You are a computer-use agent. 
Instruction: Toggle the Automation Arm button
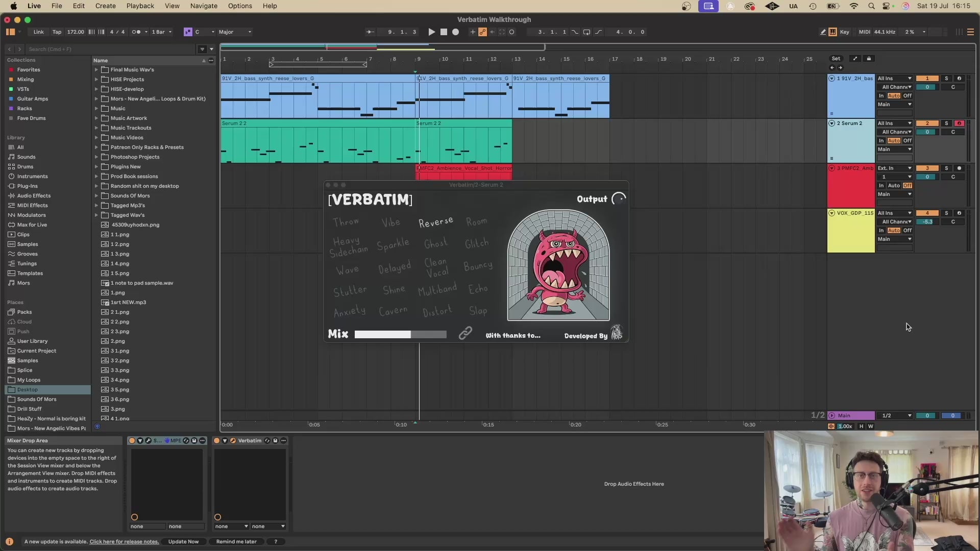pos(482,32)
